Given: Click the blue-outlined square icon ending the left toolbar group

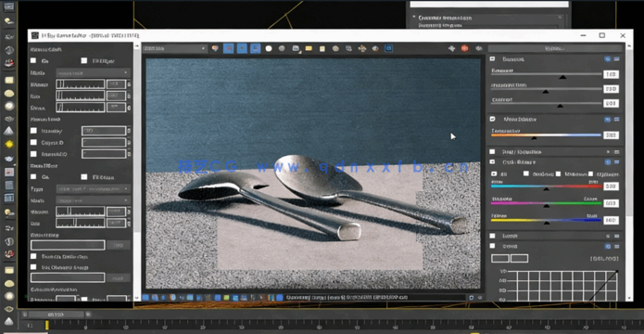Looking at the screenshot, I should [388, 48].
